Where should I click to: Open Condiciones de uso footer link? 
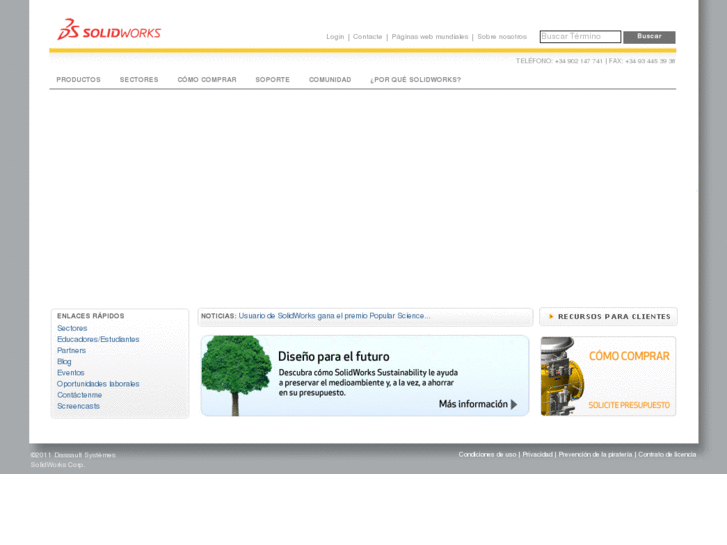(x=487, y=455)
